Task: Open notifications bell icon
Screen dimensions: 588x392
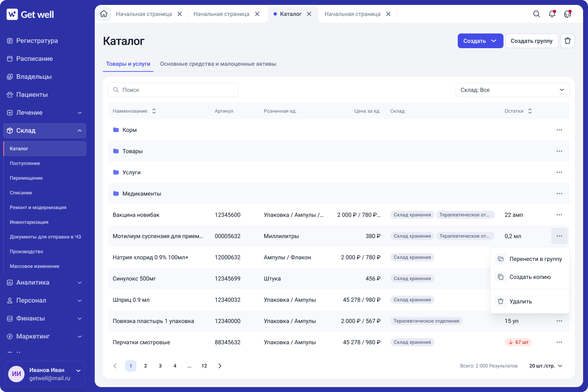Action: tap(552, 14)
